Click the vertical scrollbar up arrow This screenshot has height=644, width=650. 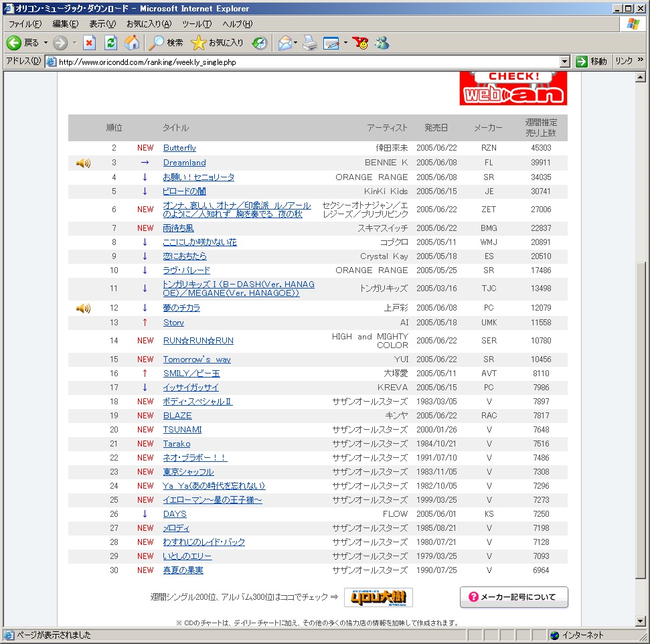[640, 77]
